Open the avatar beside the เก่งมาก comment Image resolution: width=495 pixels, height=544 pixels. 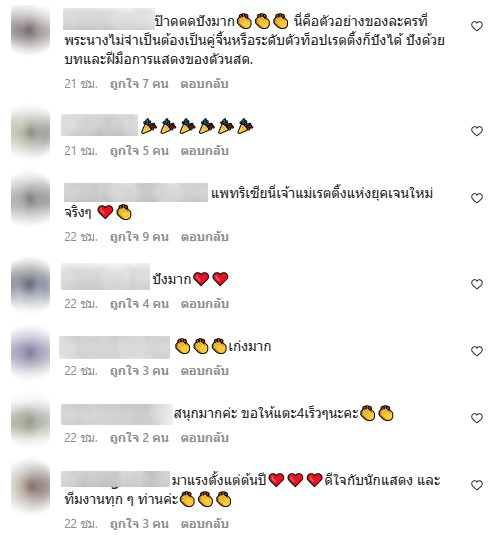click(31, 352)
